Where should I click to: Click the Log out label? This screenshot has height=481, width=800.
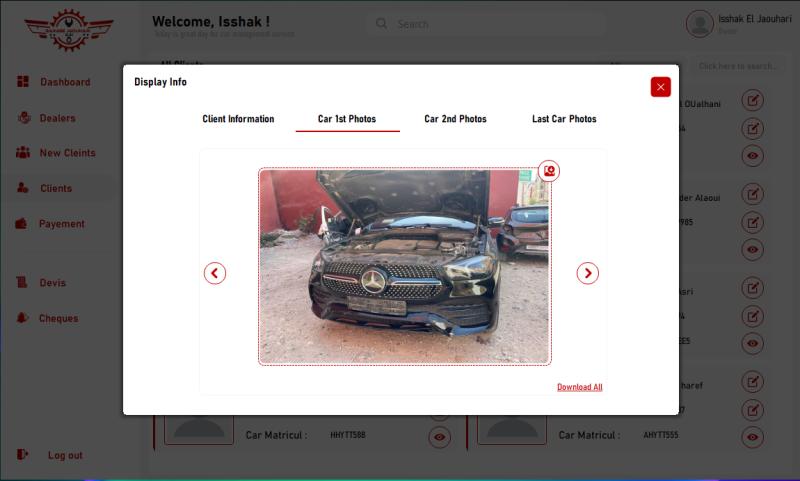(65, 455)
